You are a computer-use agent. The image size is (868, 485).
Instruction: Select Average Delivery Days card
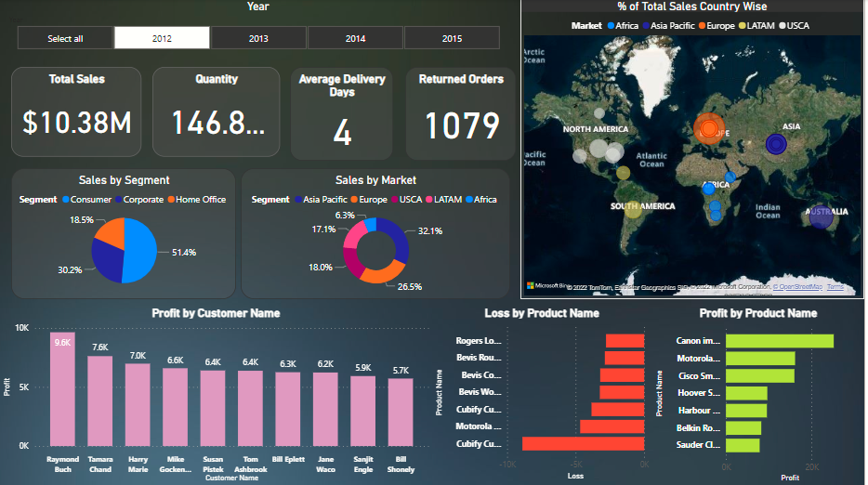(x=342, y=113)
